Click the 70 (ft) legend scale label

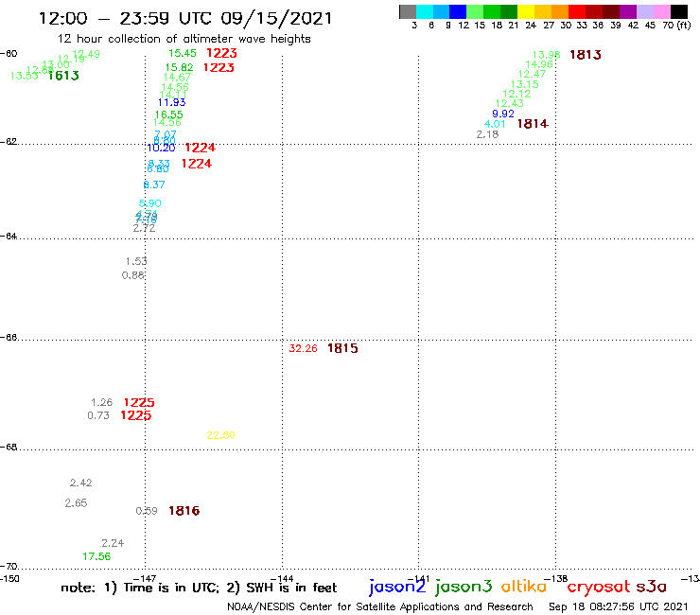676,25
